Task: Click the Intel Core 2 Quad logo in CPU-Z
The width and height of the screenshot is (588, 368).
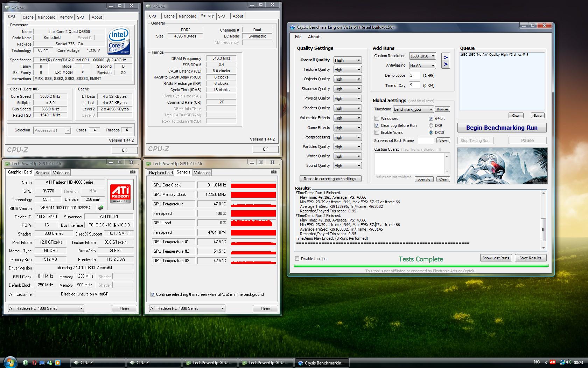Action: pos(119,41)
